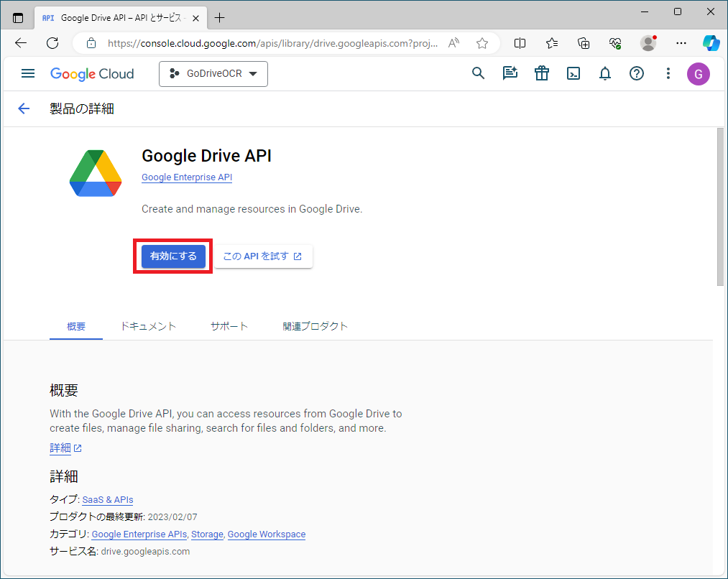Switch to the ドキュメント tab
728x579 pixels.
149,326
